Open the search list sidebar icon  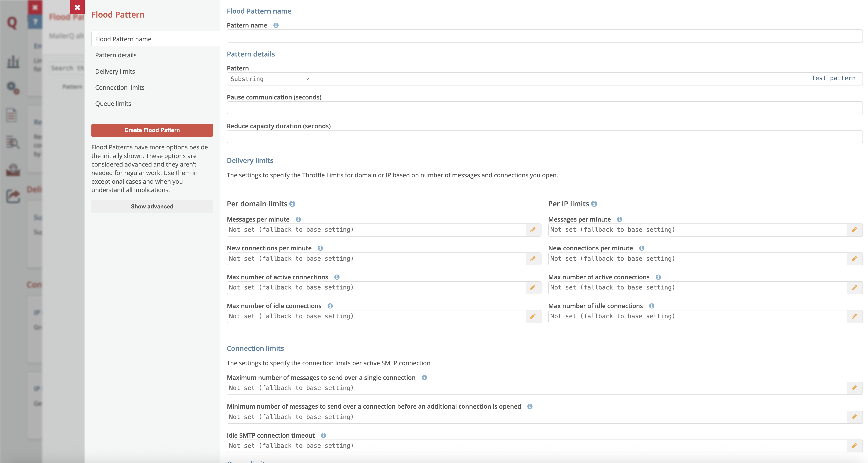(x=13, y=142)
